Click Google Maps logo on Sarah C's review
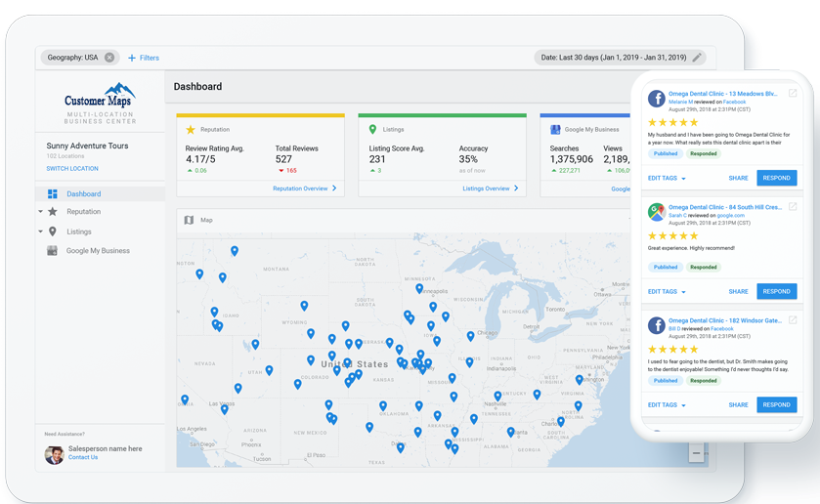820x504 pixels. [x=656, y=211]
